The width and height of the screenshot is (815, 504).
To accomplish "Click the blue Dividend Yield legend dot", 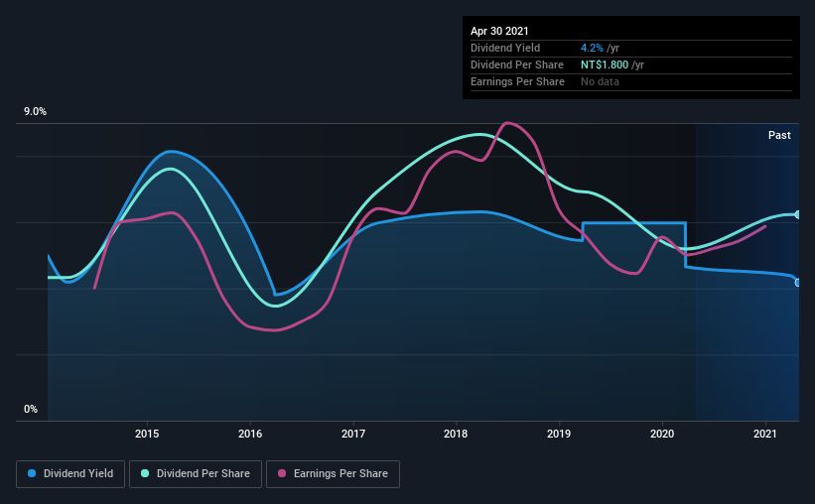I will click(32, 473).
